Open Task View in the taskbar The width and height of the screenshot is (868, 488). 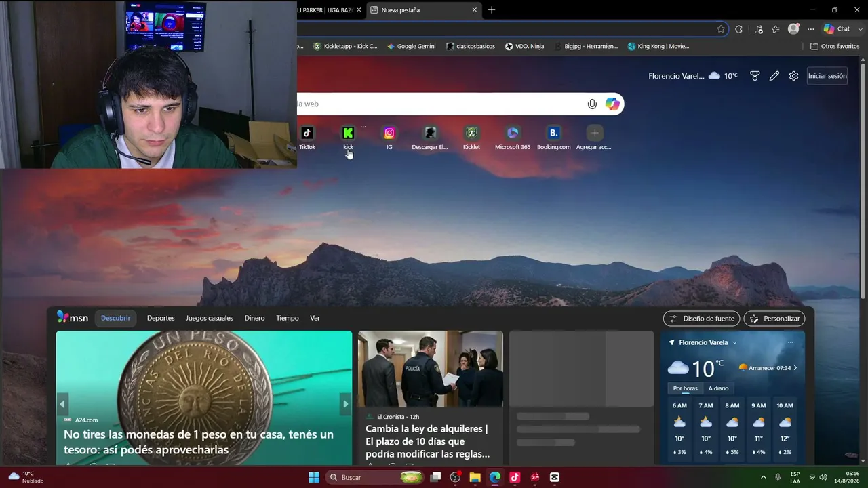coord(435,477)
